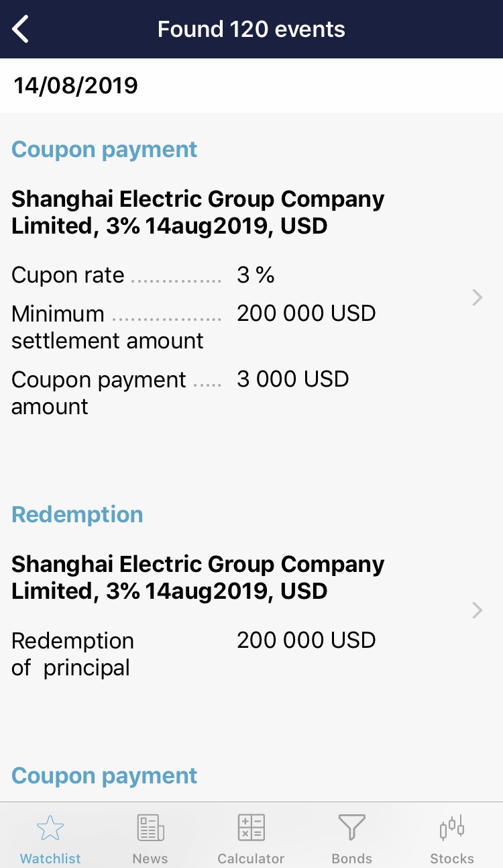The height and width of the screenshot is (868, 503).
Task: Open the Watchlist star icon
Action: [50, 828]
